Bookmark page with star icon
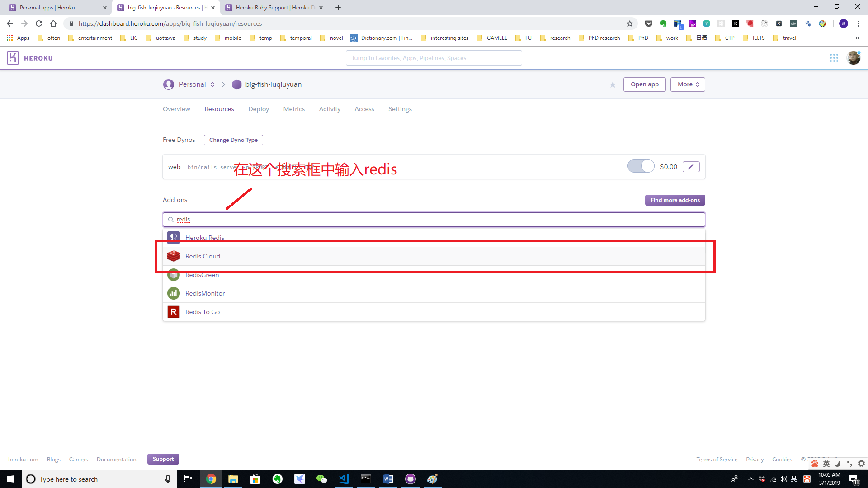The height and width of the screenshot is (488, 868). [x=630, y=23]
